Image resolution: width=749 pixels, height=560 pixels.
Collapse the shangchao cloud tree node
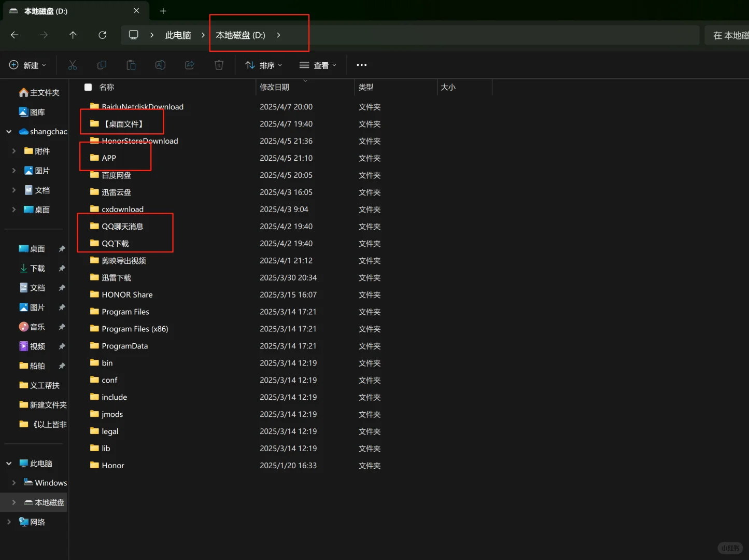(x=9, y=132)
